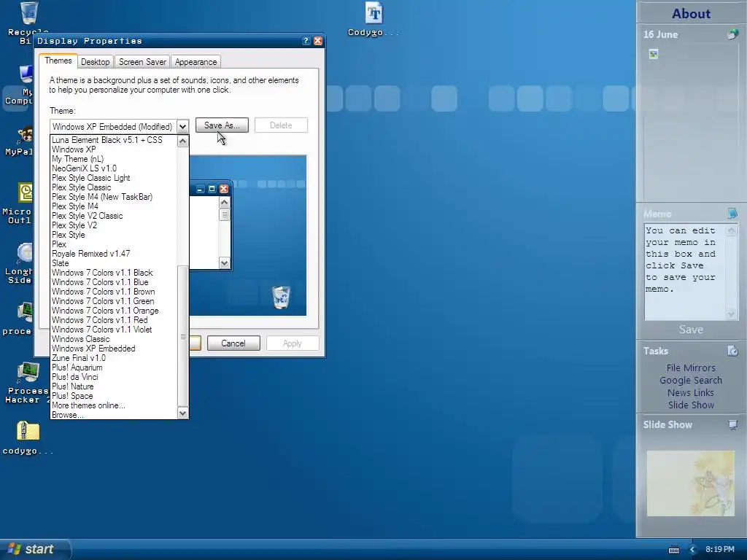
Task: Click the 8:19 PM taskbar clock
Action: pyautogui.click(x=720, y=550)
